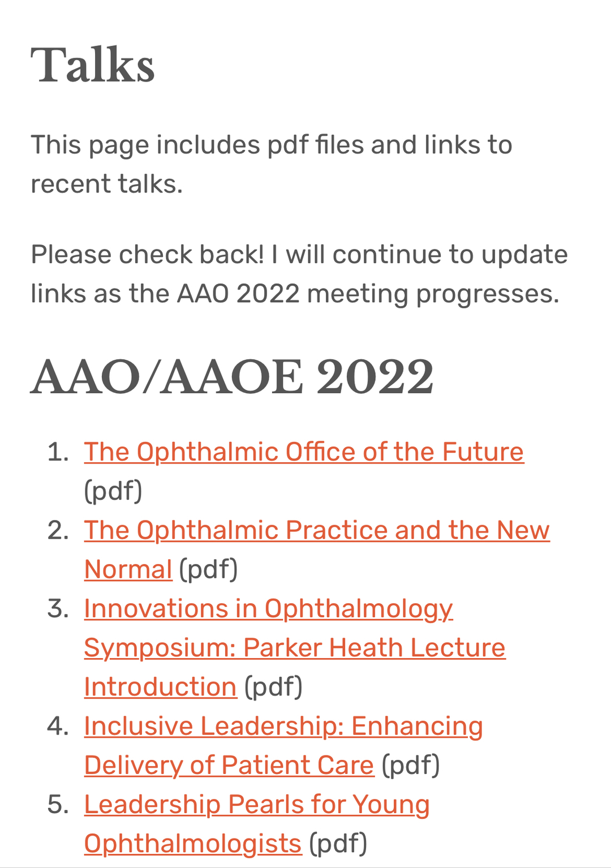The image size is (611, 868).
Task: Click the (pdf) label after Lecture Introduction
Action: (274, 687)
